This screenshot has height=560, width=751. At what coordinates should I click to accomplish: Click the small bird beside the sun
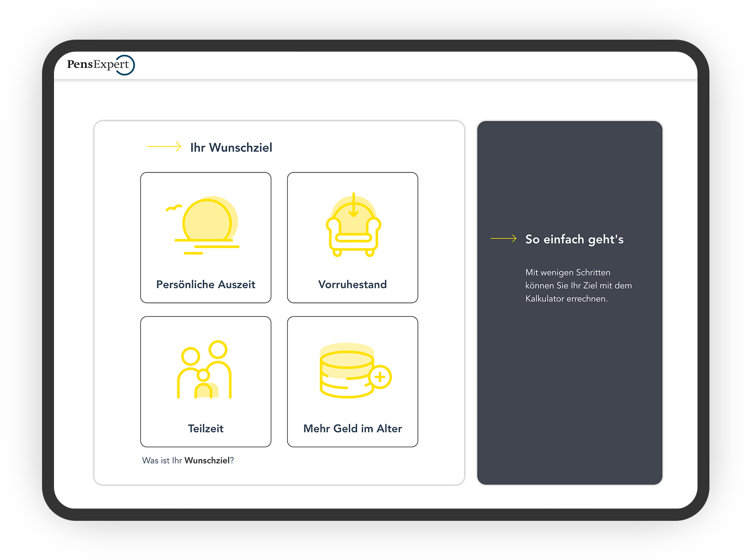[x=173, y=208]
